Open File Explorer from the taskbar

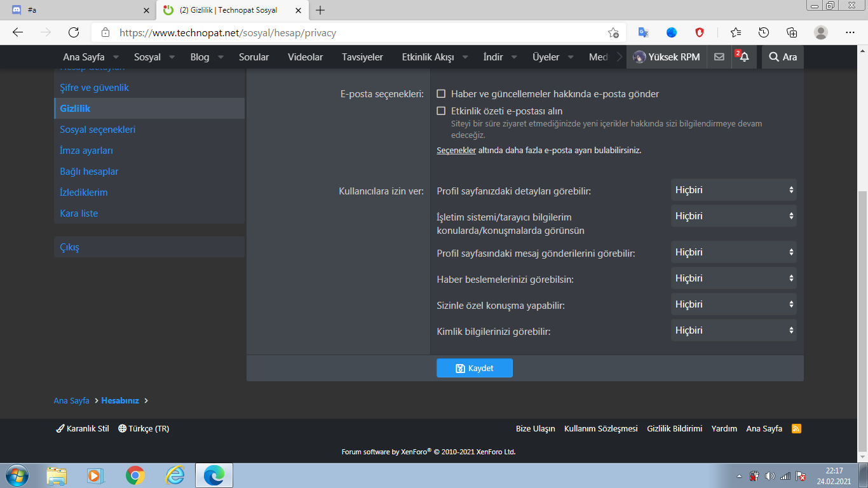pyautogui.click(x=57, y=475)
